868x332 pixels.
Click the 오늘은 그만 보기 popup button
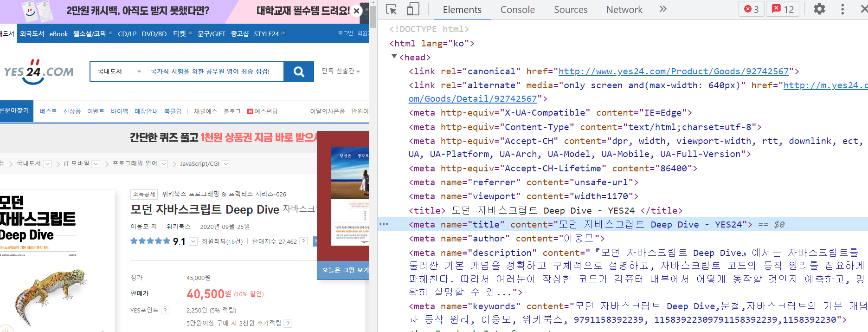point(343,270)
